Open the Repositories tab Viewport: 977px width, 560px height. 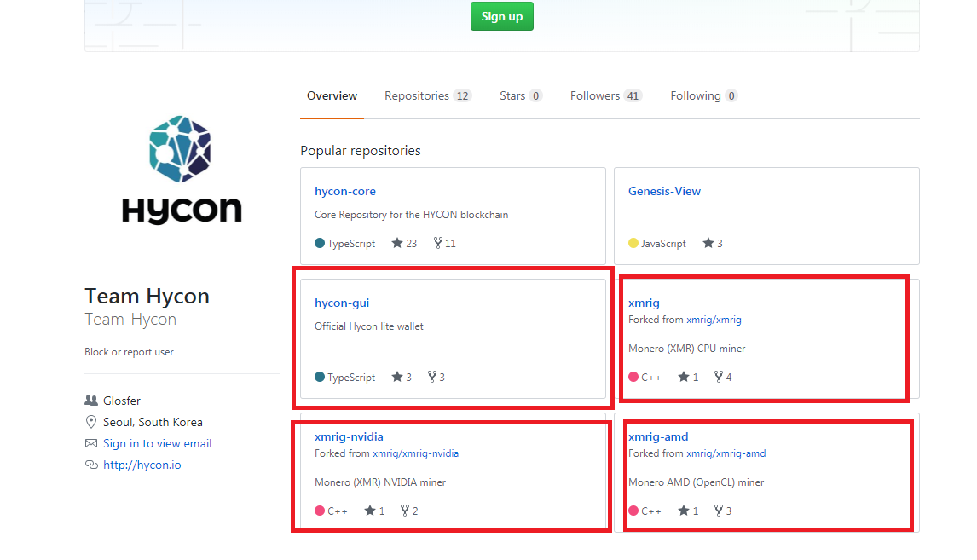pyautogui.click(x=427, y=96)
